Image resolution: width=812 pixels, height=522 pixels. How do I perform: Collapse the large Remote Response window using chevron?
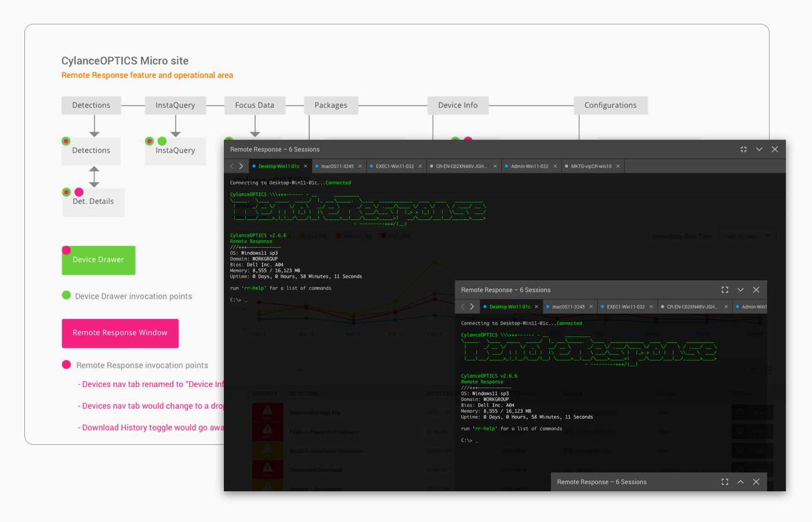(759, 150)
